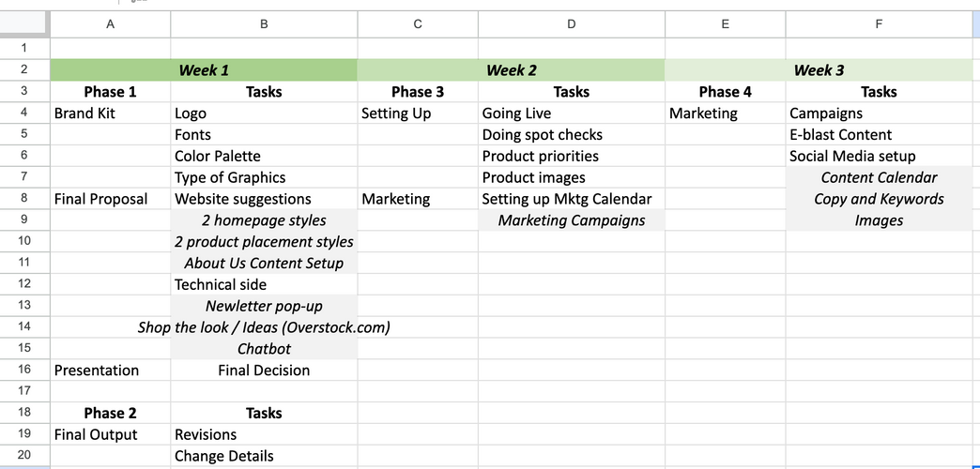
Task: Select the Content Calendar cell
Action: (879, 177)
